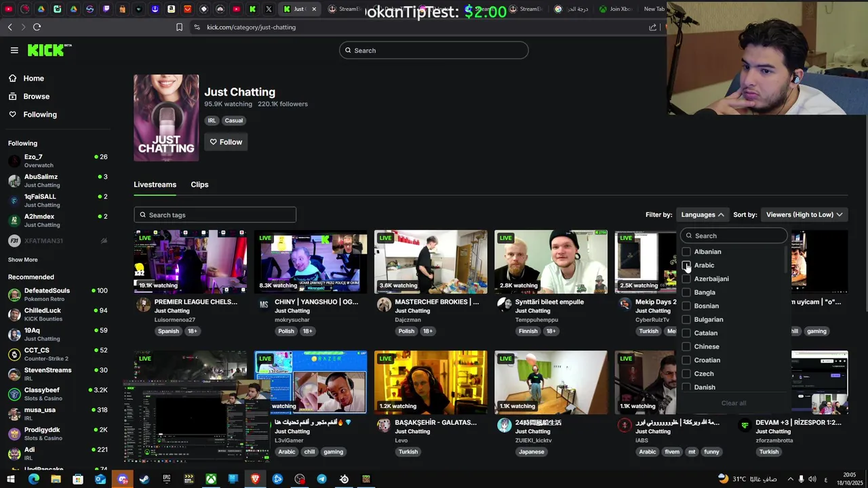Click the language Search field
Viewport: 868px width, 488px height.
click(734, 236)
